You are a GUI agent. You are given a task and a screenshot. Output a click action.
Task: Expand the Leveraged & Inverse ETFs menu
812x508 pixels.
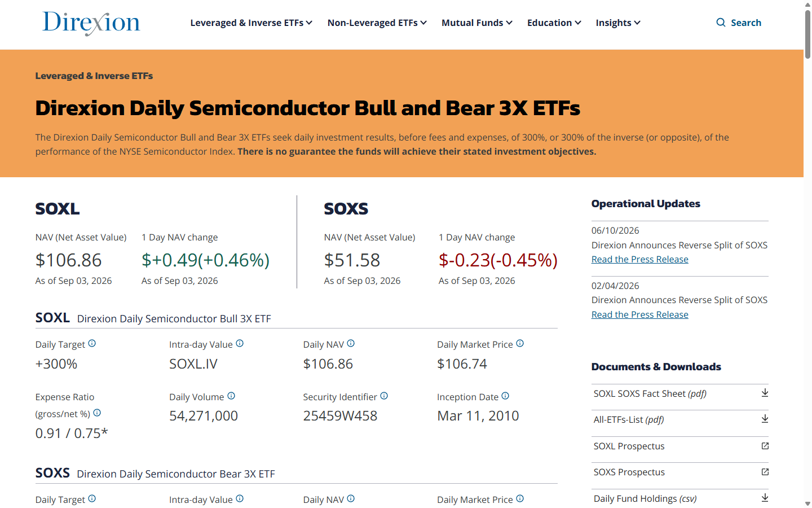pos(251,23)
